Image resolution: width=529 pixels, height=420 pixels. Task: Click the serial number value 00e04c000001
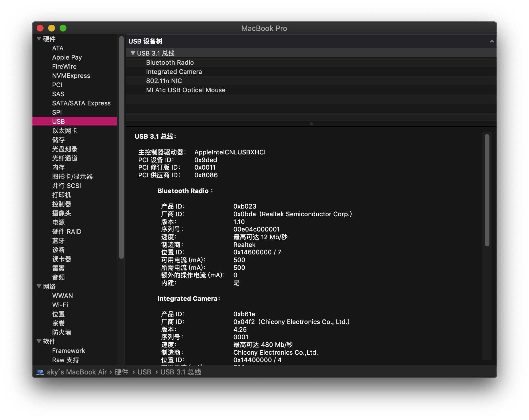coord(256,229)
